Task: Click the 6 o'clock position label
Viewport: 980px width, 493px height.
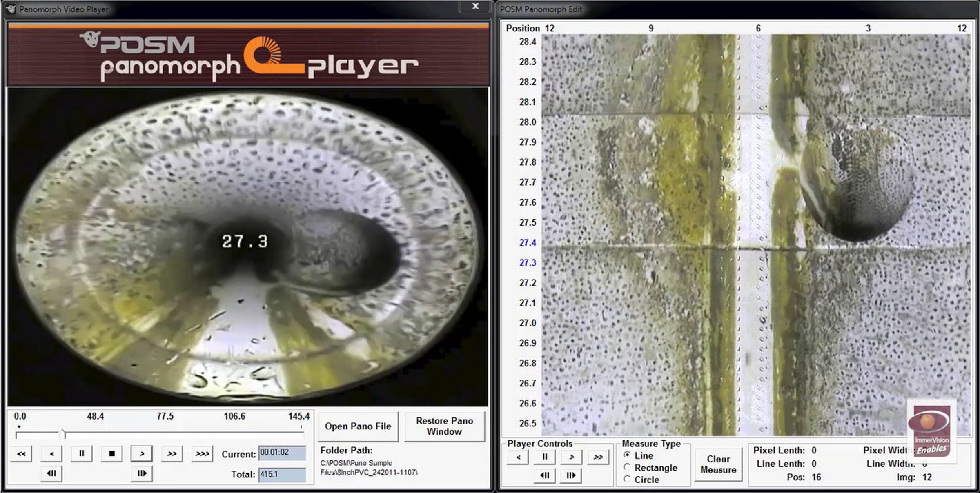Action: point(758,29)
